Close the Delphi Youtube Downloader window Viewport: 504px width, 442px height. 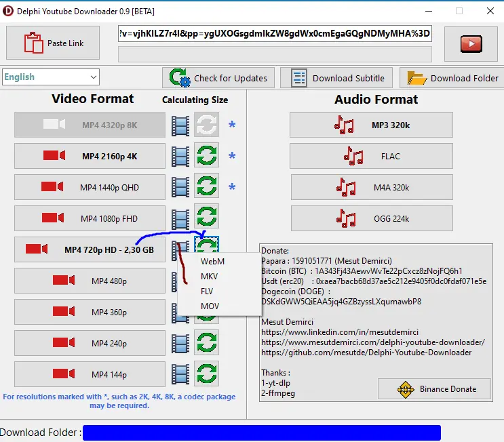[x=490, y=11]
